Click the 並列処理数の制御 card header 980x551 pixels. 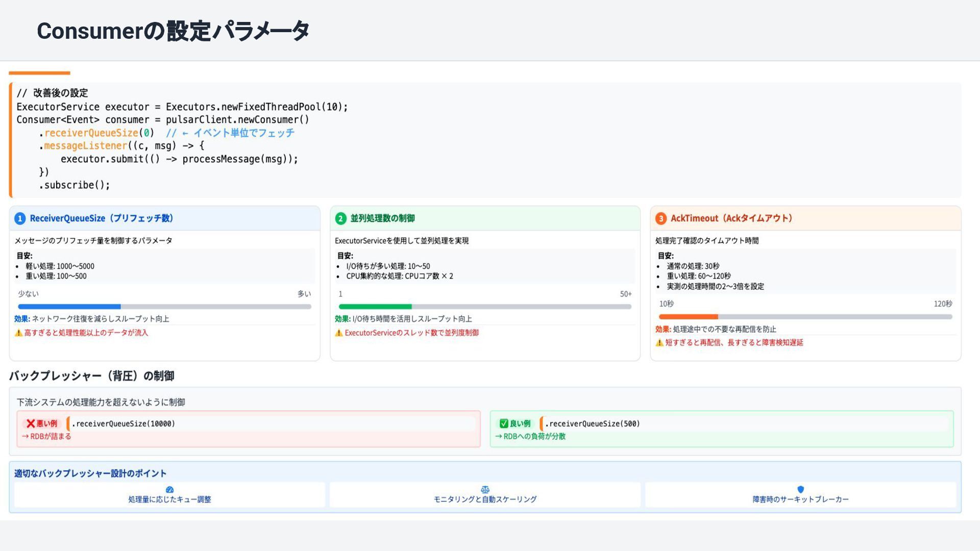pos(382,218)
